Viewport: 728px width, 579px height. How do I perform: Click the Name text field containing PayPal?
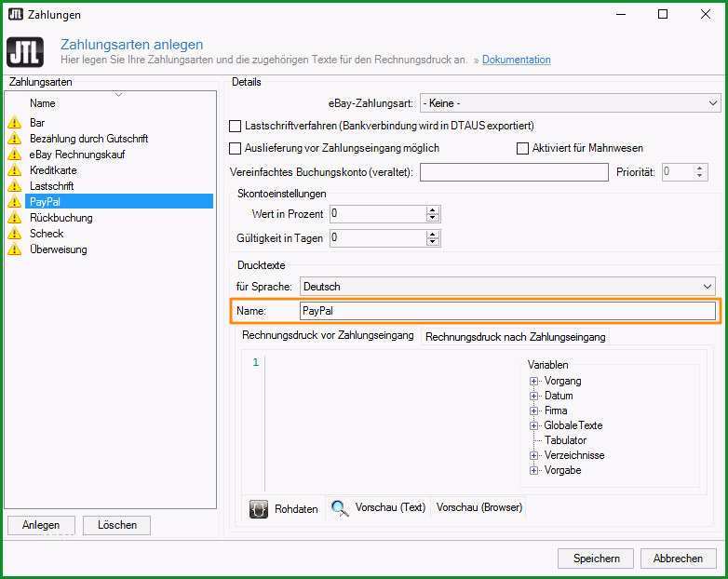point(508,311)
